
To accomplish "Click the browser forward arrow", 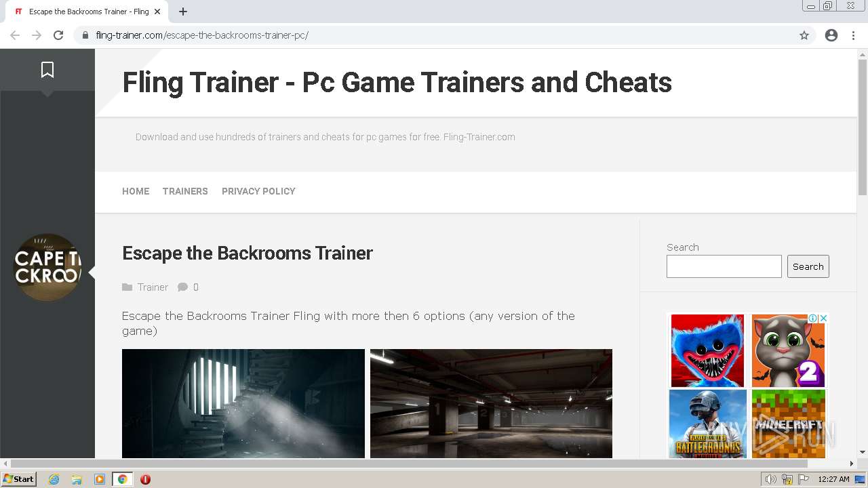I will pos(37,35).
